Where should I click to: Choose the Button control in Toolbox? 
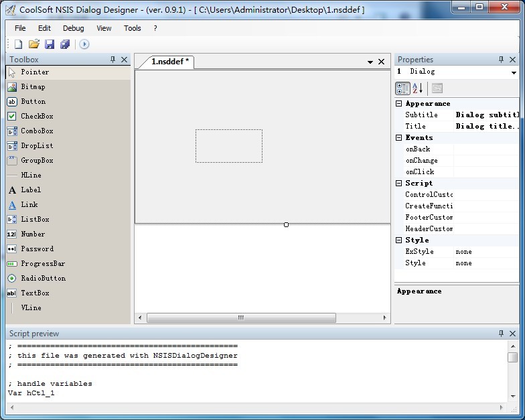click(x=33, y=102)
